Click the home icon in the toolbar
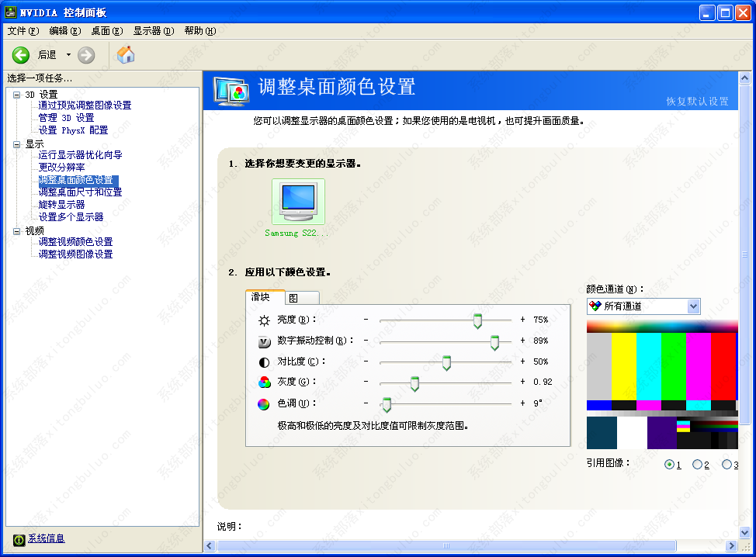This screenshot has height=557, width=756. [124, 55]
